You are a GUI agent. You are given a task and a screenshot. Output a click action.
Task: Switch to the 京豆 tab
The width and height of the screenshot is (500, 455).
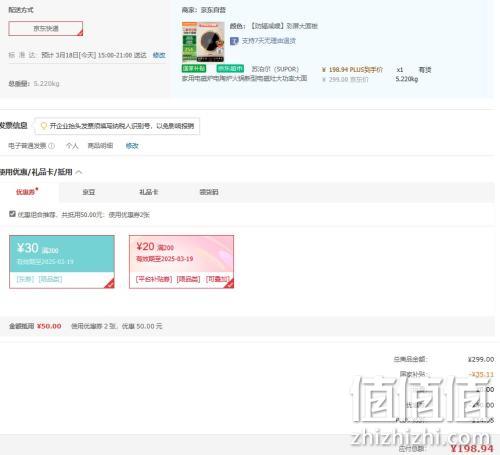(89, 192)
